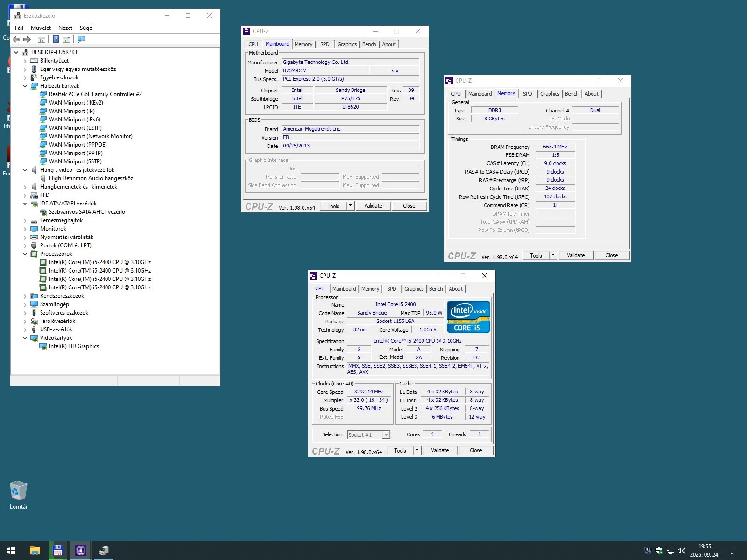Click Validate button in Mainboard window

point(373,206)
